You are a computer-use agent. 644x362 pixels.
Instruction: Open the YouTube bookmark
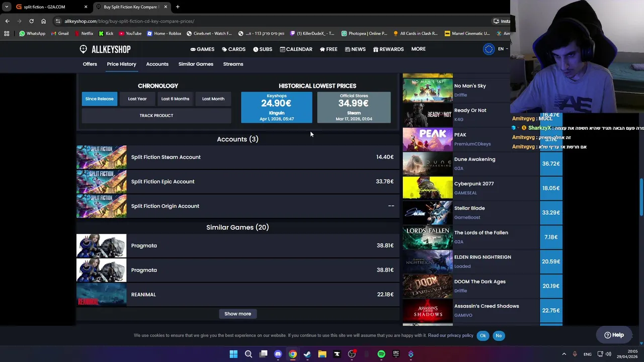[130, 34]
